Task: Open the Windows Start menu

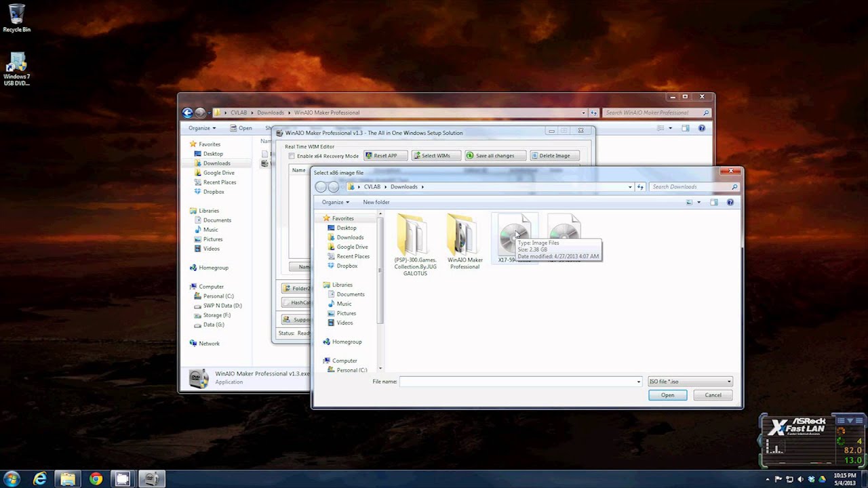Action: point(12,479)
